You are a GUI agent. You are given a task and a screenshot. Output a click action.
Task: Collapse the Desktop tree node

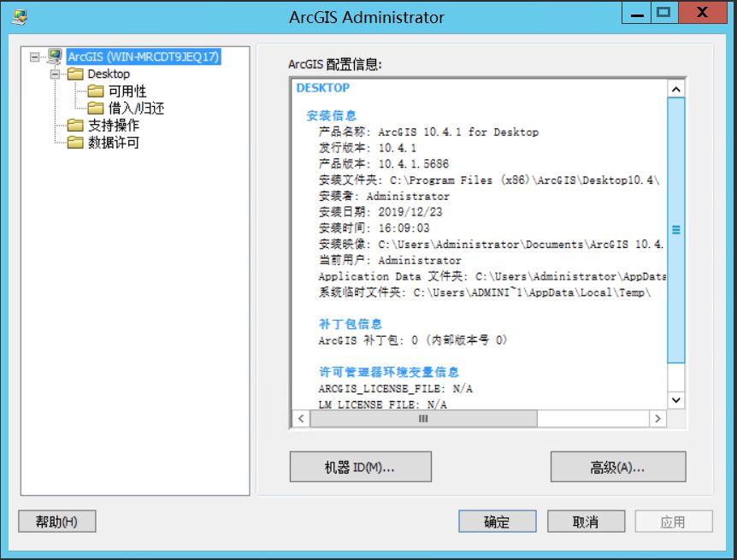click(x=55, y=74)
